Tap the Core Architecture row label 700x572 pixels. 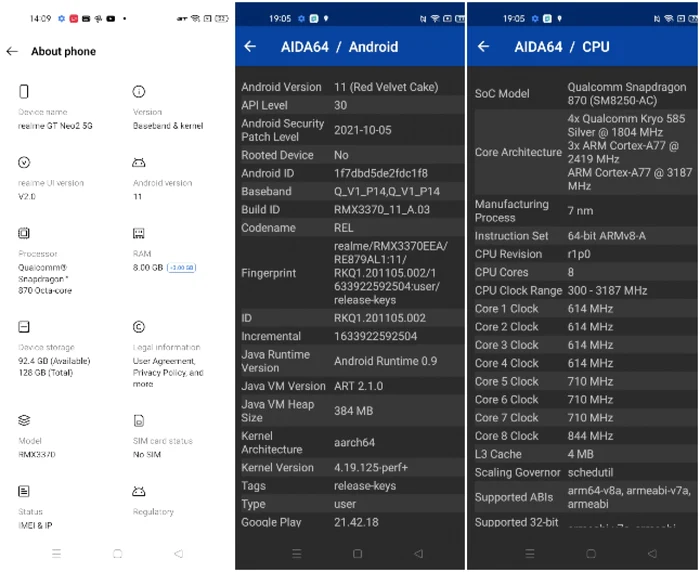(518, 152)
